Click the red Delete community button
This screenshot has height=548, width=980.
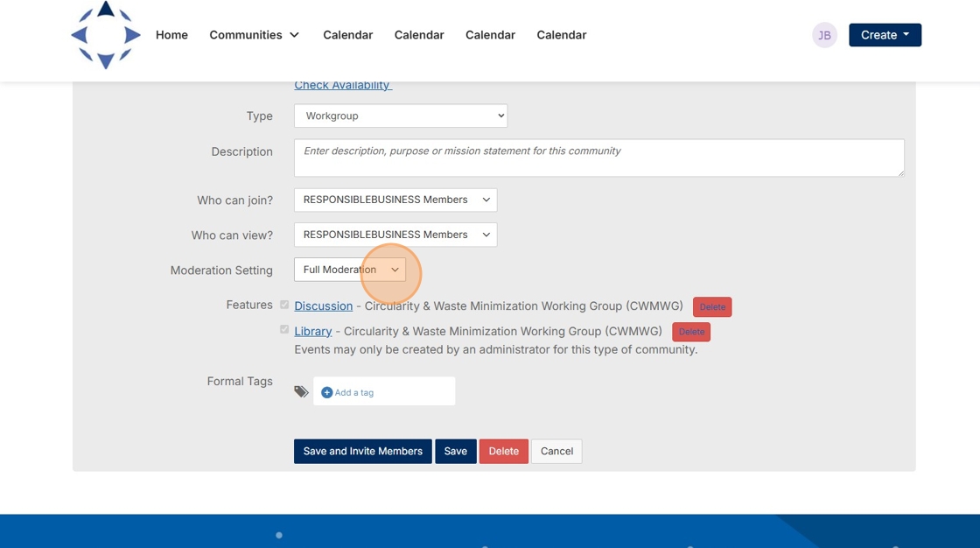[x=504, y=451]
